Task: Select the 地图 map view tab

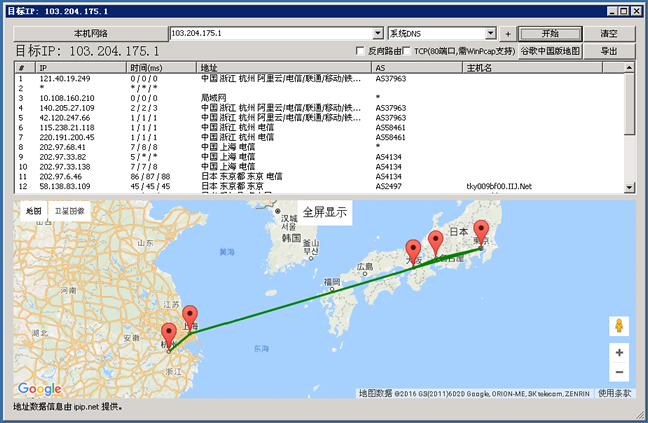Action: 34,212
